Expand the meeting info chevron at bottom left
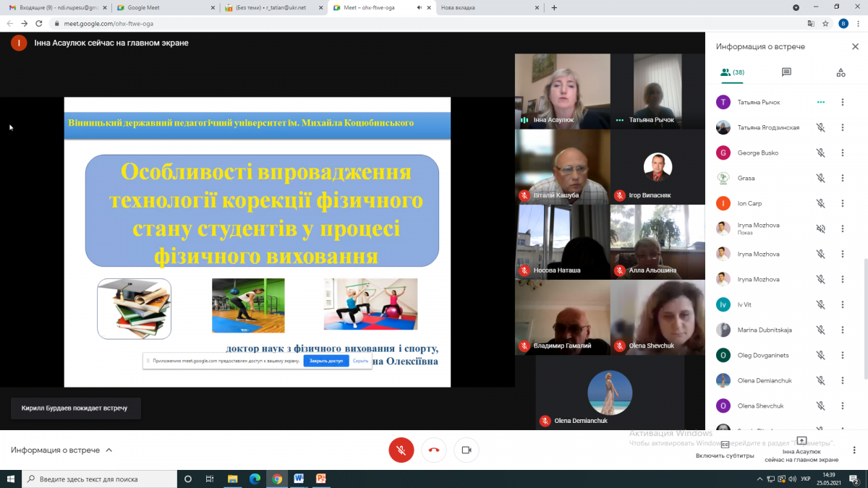 tap(109, 450)
